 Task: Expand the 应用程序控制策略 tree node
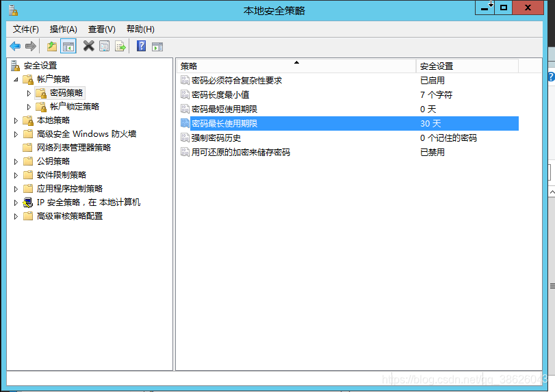16,189
